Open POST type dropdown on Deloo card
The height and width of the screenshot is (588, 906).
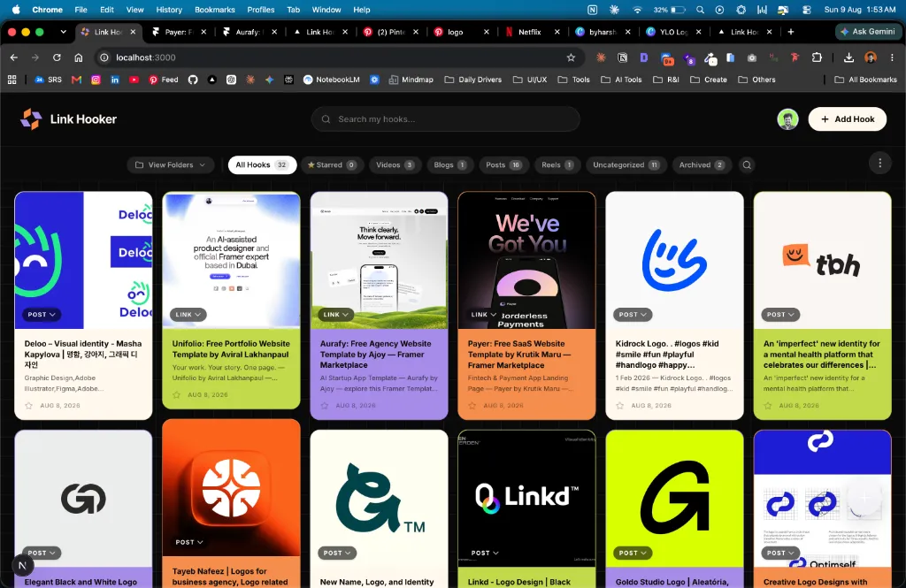tap(42, 315)
